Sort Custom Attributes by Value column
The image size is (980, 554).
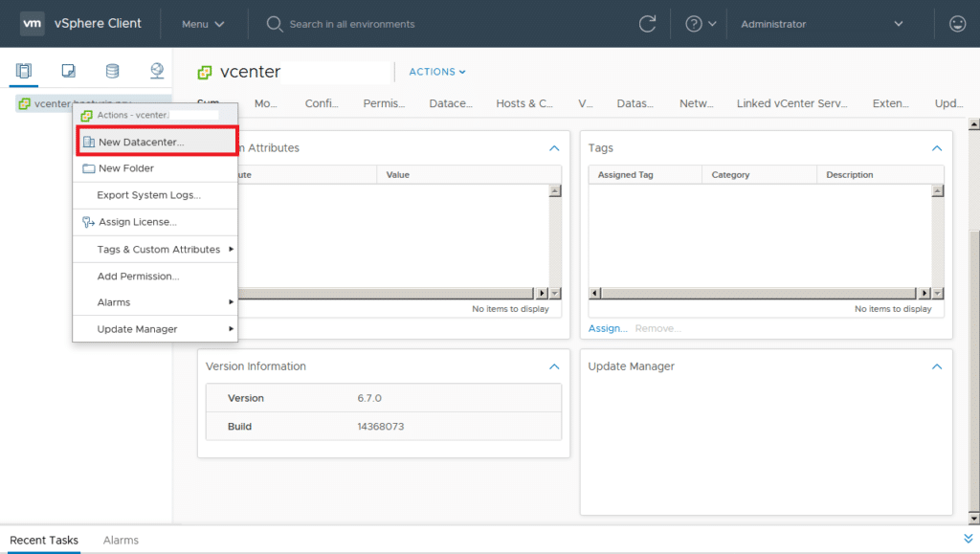click(x=469, y=175)
